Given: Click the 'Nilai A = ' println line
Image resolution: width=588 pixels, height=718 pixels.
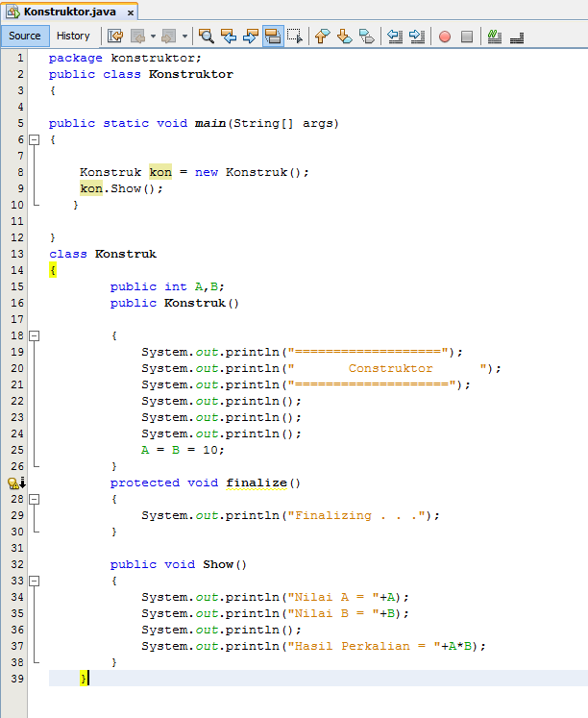Looking at the screenshot, I should [275, 597].
